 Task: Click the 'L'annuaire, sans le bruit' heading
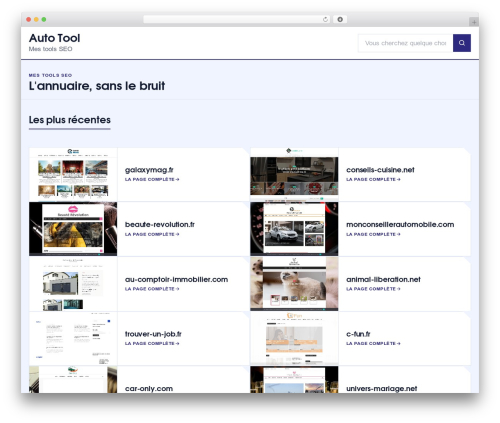tap(97, 86)
